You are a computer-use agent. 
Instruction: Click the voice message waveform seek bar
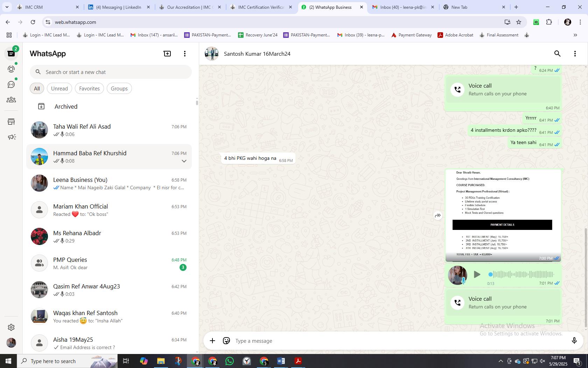pyautogui.click(x=521, y=274)
